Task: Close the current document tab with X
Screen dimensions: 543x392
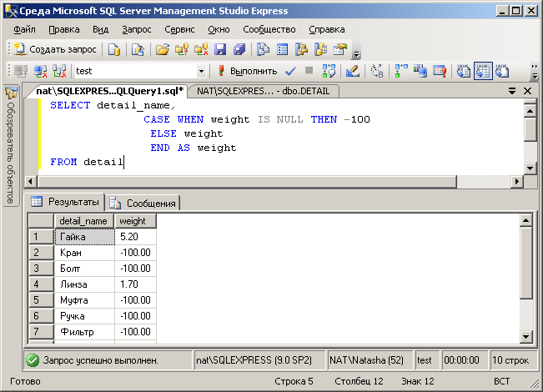Action: pyautogui.click(x=527, y=91)
